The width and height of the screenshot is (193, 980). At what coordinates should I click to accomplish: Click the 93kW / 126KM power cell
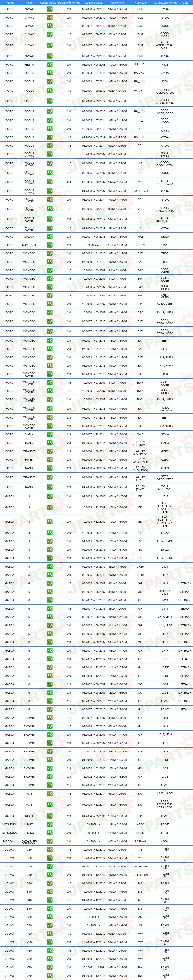[117, 794]
